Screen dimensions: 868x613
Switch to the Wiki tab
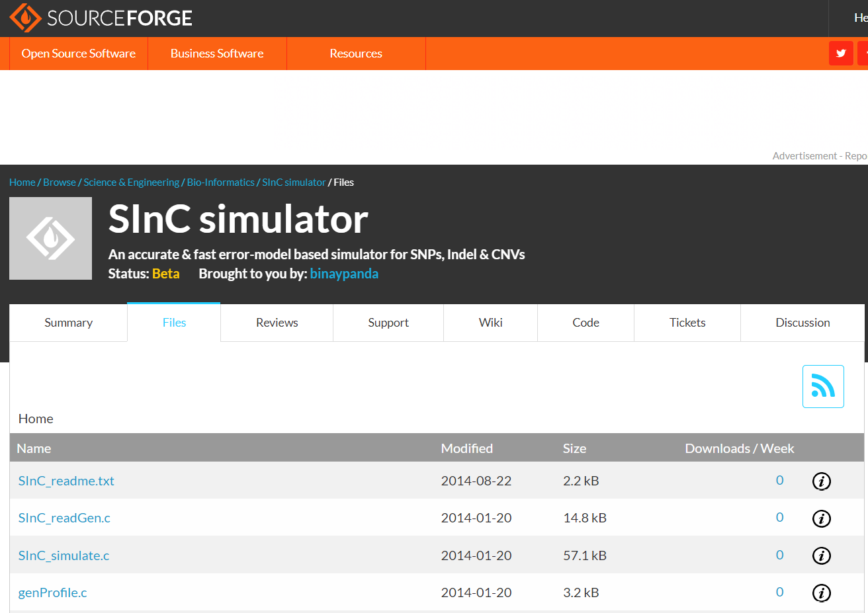[x=491, y=323]
